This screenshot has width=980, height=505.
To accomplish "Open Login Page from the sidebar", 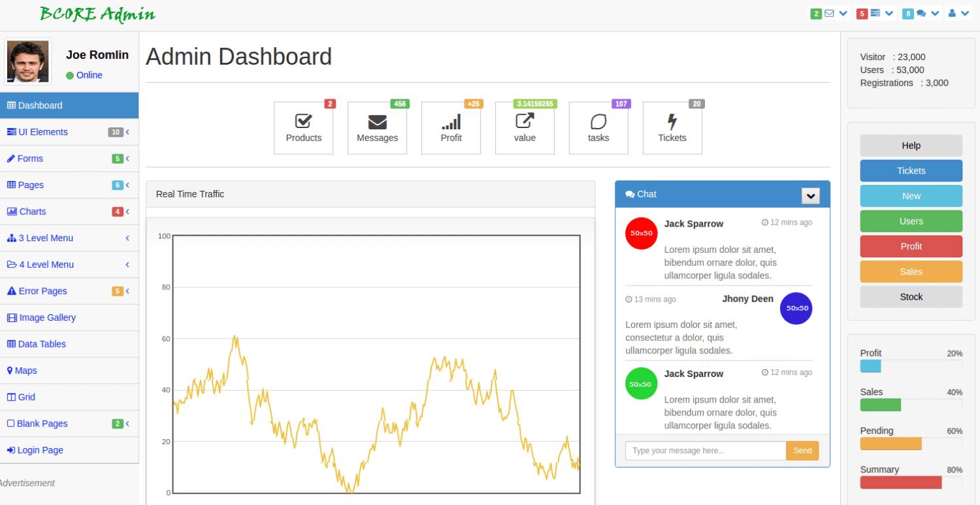I will (x=69, y=450).
